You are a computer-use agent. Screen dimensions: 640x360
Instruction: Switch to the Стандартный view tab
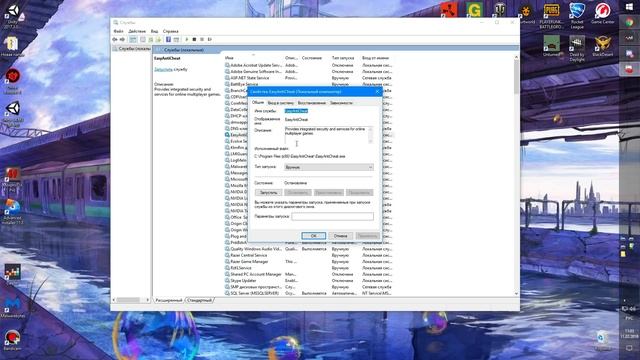(200, 300)
